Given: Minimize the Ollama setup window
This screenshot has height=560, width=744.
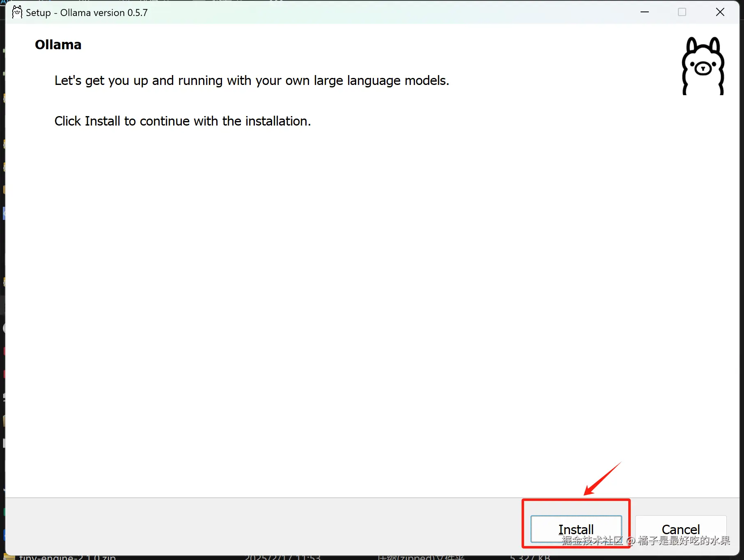Looking at the screenshot, I should [645, 12].
